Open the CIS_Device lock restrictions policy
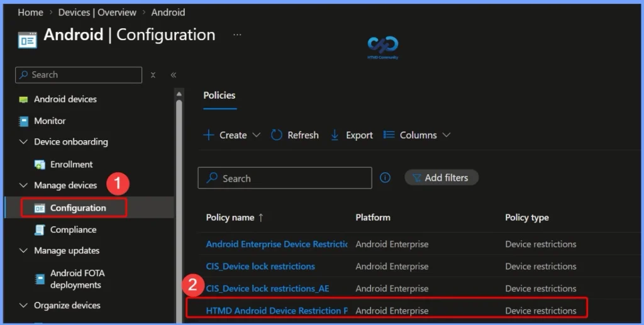 pyautogui.click(x=260, y=267)
